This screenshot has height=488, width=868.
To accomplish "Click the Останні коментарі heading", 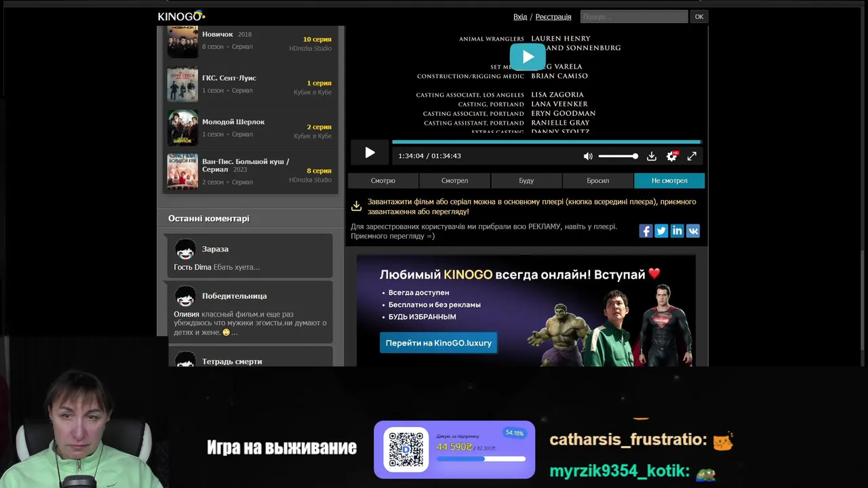I will [x=209, y=218].
